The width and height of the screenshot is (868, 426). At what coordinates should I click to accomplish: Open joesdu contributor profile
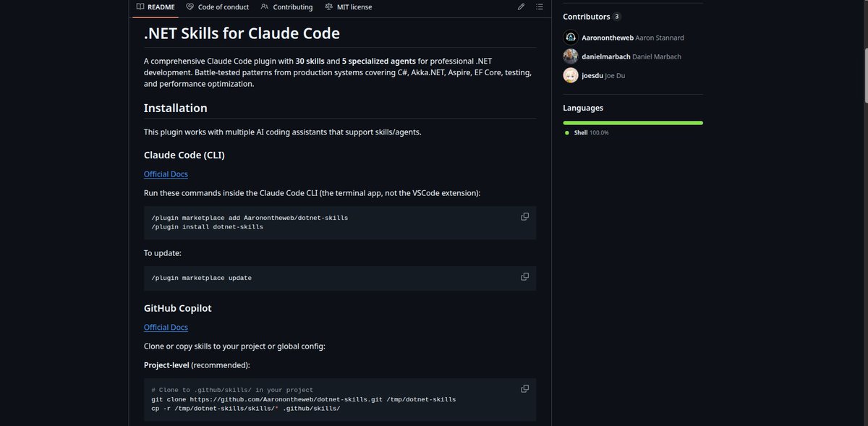coord(592,75)
